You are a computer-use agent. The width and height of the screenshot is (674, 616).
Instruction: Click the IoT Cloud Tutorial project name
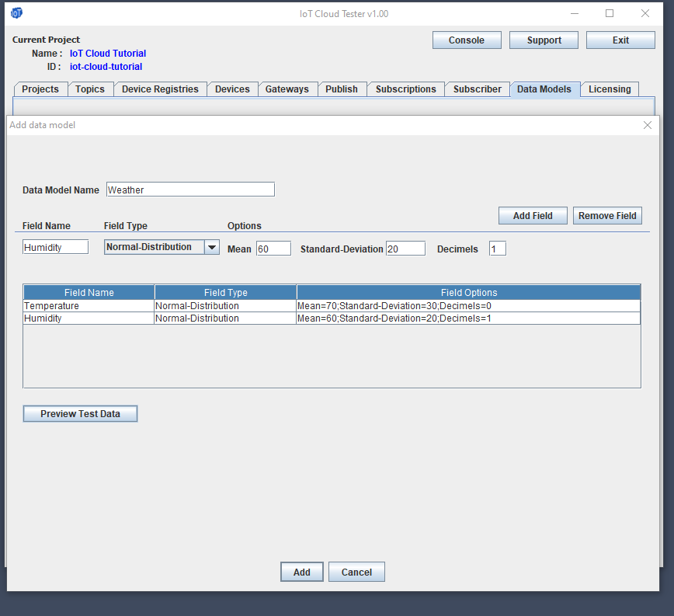point(108,54)
